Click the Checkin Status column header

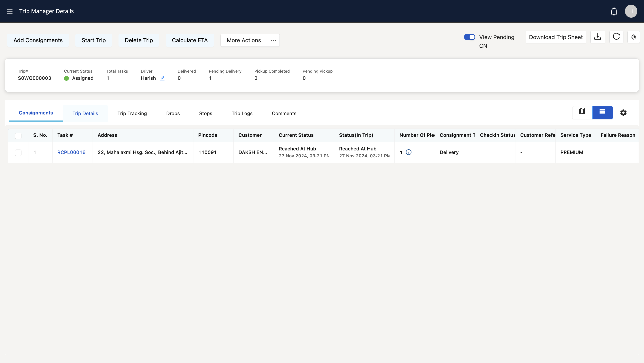click(495, 135)
